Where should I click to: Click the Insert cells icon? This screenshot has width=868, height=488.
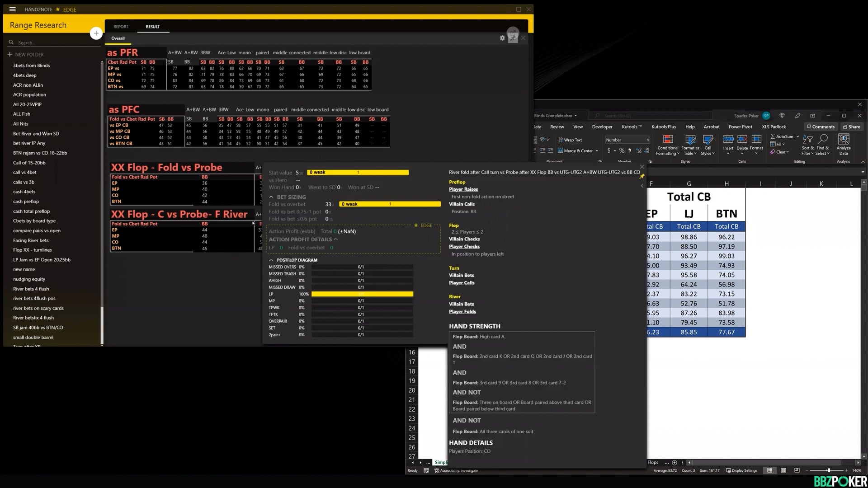click(x=728, y=140)
